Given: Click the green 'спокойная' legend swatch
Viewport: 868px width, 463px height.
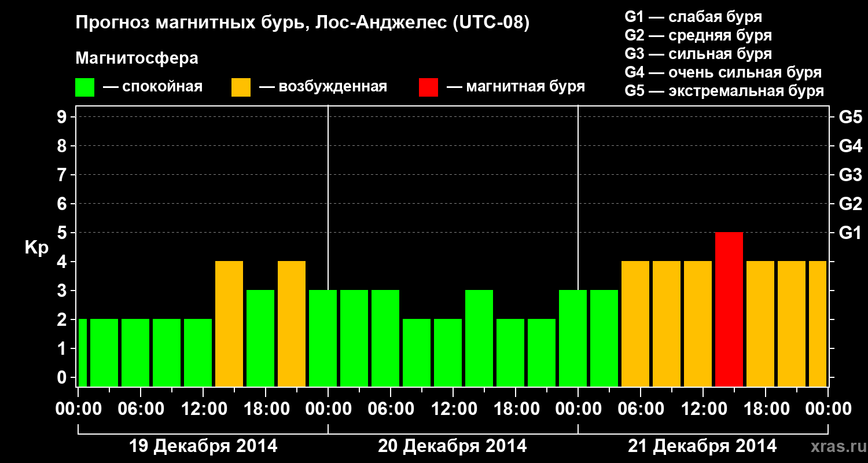Looking at the screenshot, I should click(84, 87).
